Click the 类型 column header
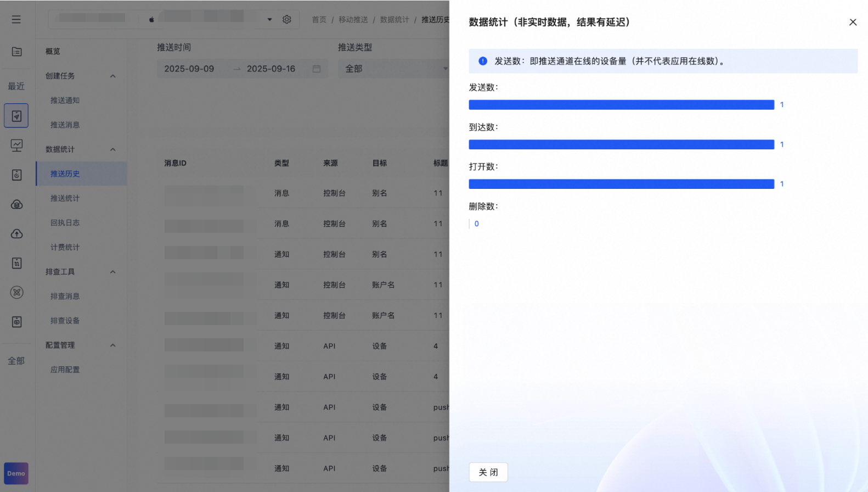This screenshot has width=868, height=492. (x=281, y=163)
